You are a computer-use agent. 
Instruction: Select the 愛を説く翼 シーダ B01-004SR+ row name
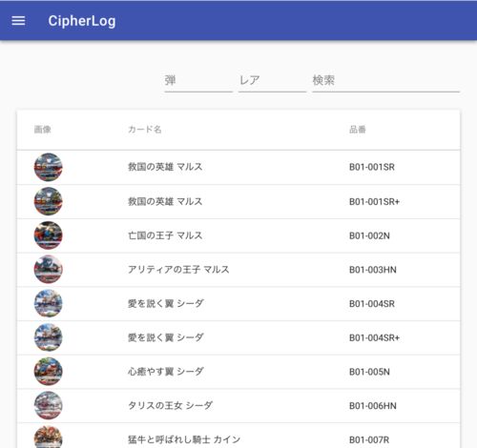pos(166,337)
